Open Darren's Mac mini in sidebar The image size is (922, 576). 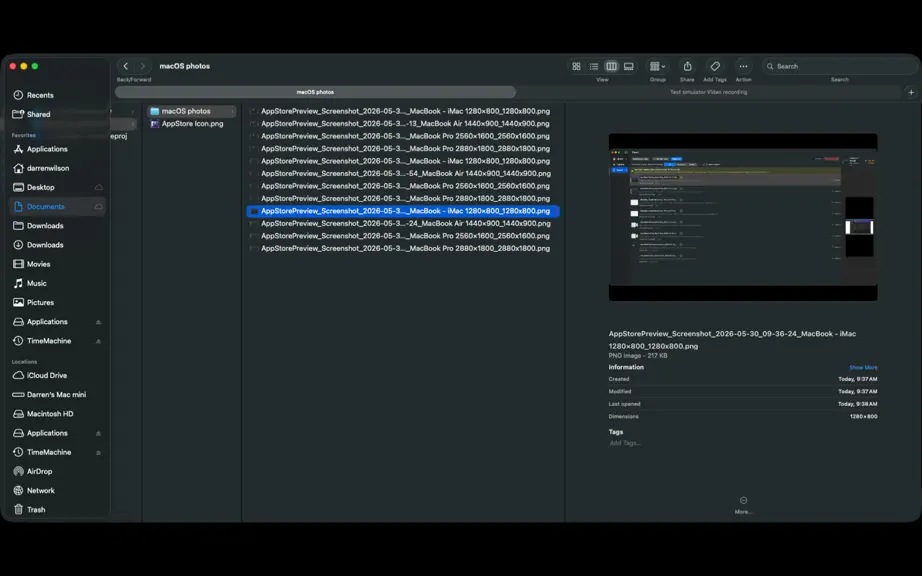tap(57, 395)
